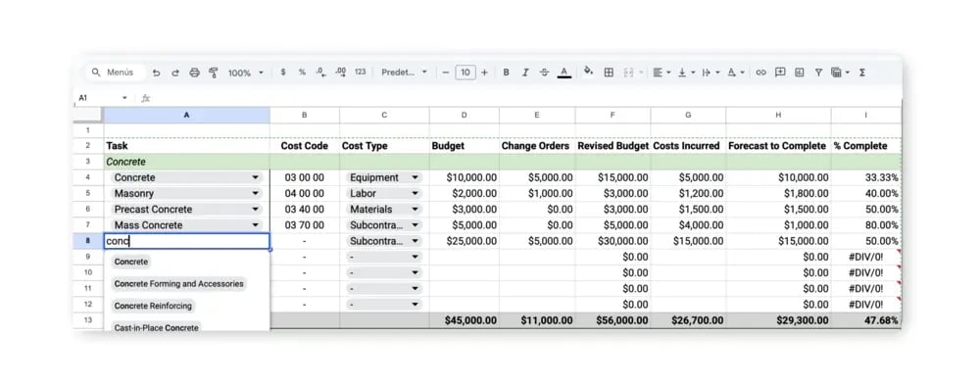Click the active cell containing 'conc'
The image size is (980, 386).
click(187, 241)
